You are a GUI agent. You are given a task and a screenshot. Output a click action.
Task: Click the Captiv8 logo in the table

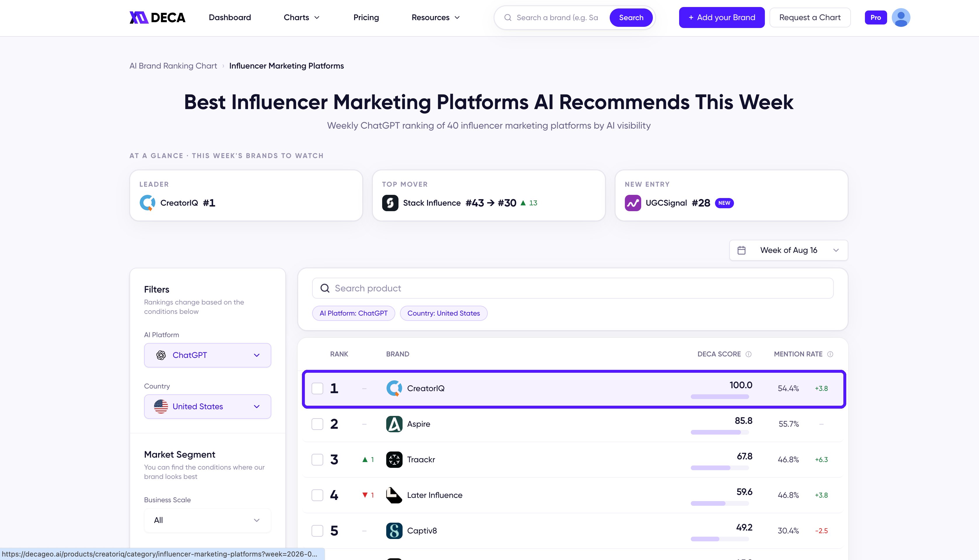394,531
